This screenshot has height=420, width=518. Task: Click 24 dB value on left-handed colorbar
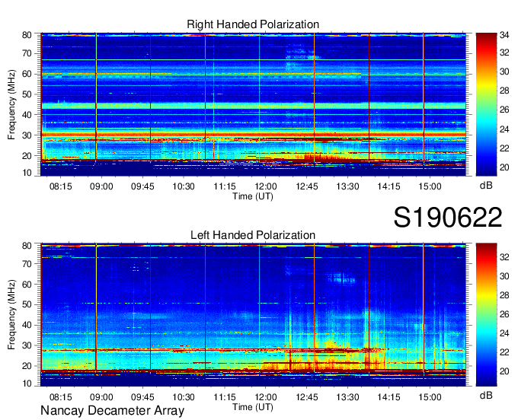[504, 333]
